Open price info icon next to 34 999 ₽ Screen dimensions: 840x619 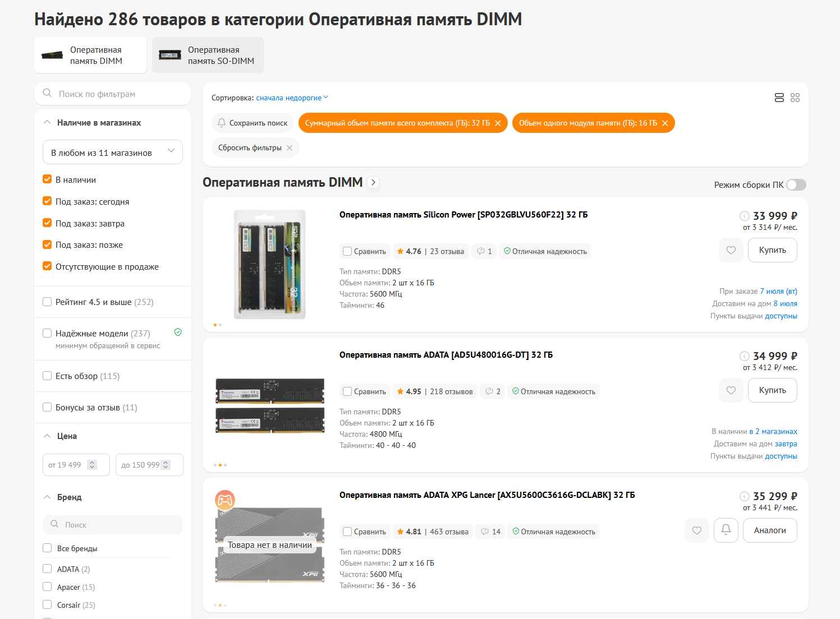pyautogui.click(x=745, y=356)
